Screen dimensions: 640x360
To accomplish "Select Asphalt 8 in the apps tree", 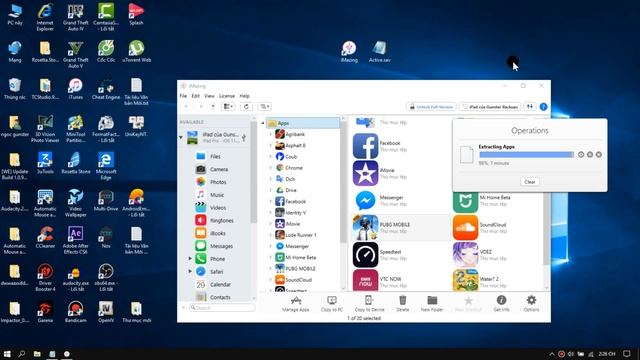I will 296,145.
